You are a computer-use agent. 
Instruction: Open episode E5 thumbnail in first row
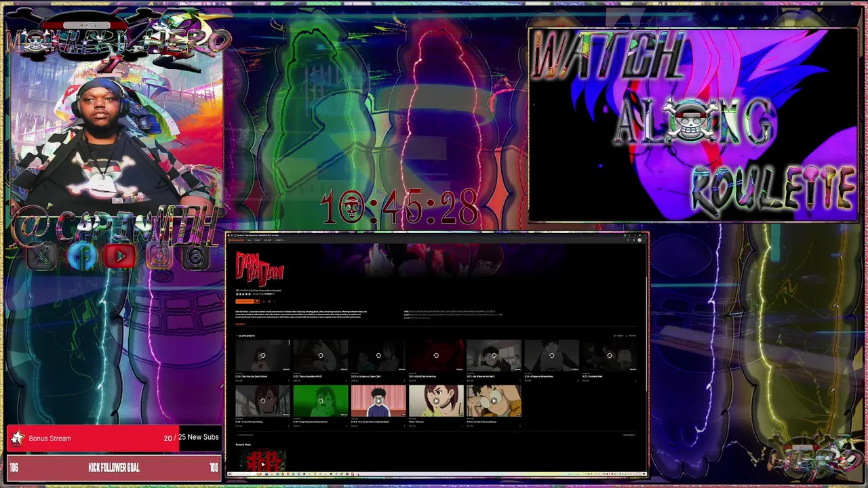(x=494, y=356)
